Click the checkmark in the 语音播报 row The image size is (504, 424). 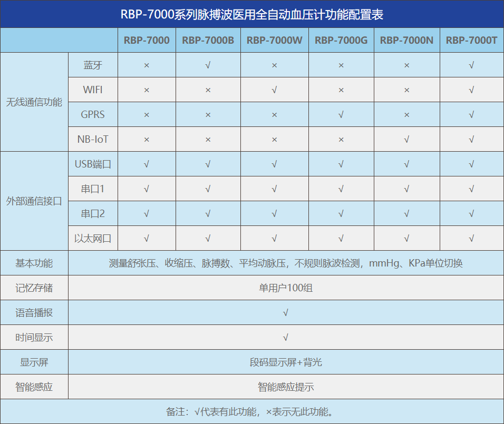[286, 313]
